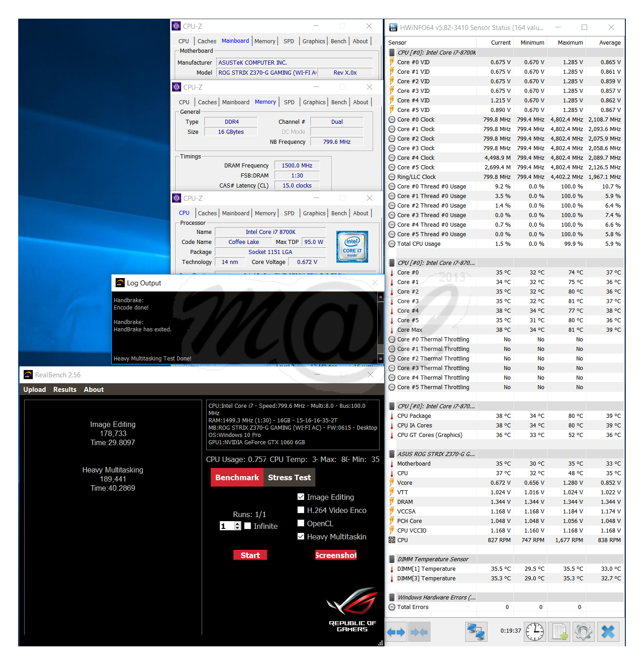Click the fan icon beside CPU 827 RPM
Image resolution: width=644 pixels, height=665 pixels.
click(392, 540)
